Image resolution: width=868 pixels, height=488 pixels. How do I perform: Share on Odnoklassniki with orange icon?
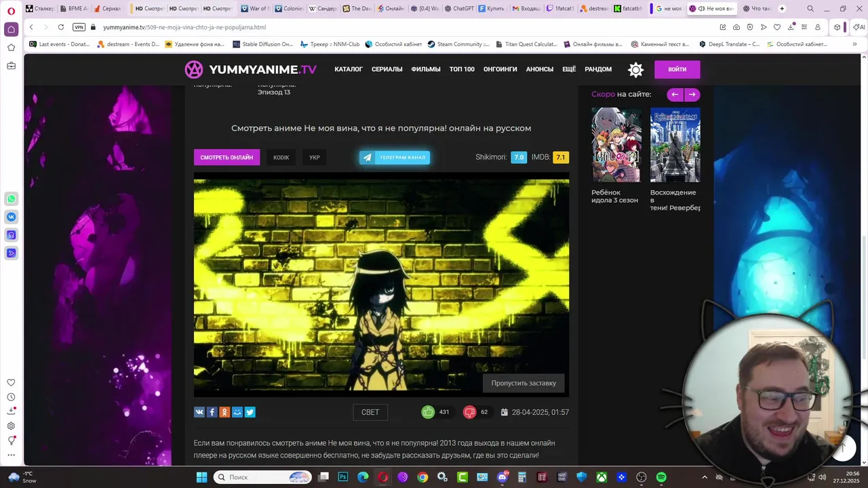coord(224,412)
